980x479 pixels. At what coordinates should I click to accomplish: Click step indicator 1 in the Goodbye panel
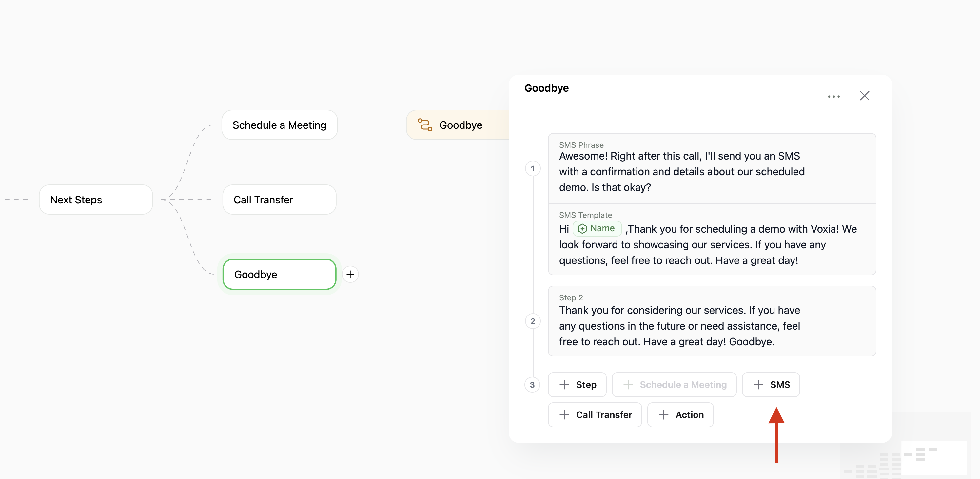(x=532, y=168)
